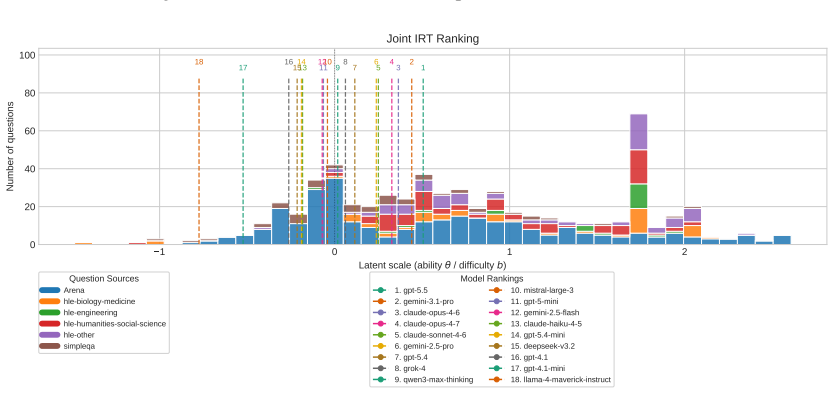The width and height of the screenshot is (834, 394).
Task: Click the x-axis tick label '−1'
Action: click(159, 252)
